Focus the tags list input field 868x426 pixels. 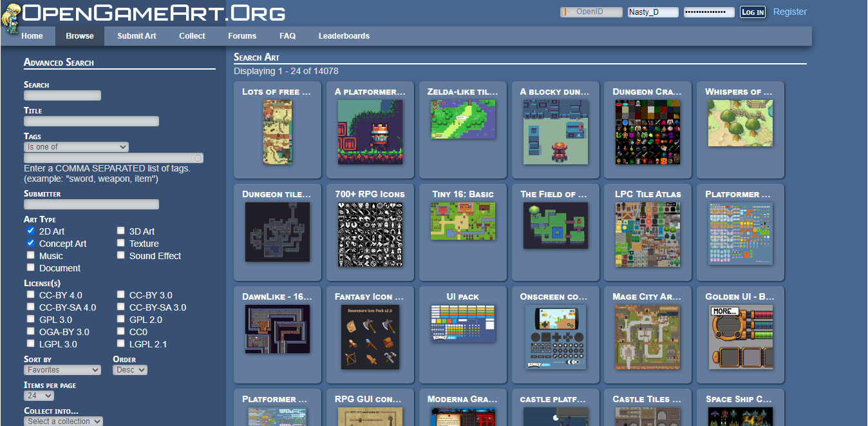pyautogui.click(x=113, y=158)
